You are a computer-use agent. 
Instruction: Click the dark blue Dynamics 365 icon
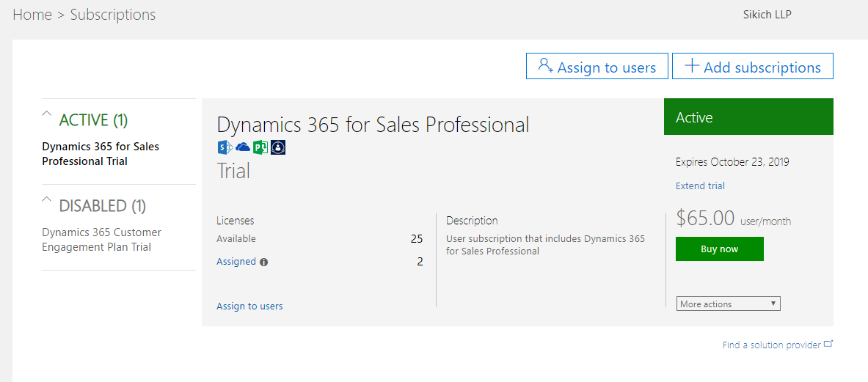click(278, 147)
